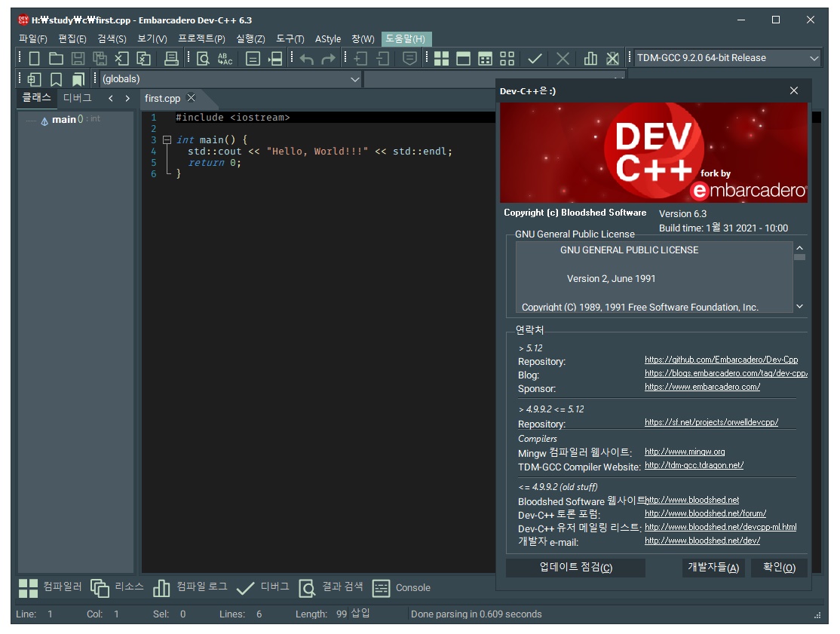Open the 도움말(H) menu
Screen dimensions: 840x634
pyautogui.click(x=406, y=39)
